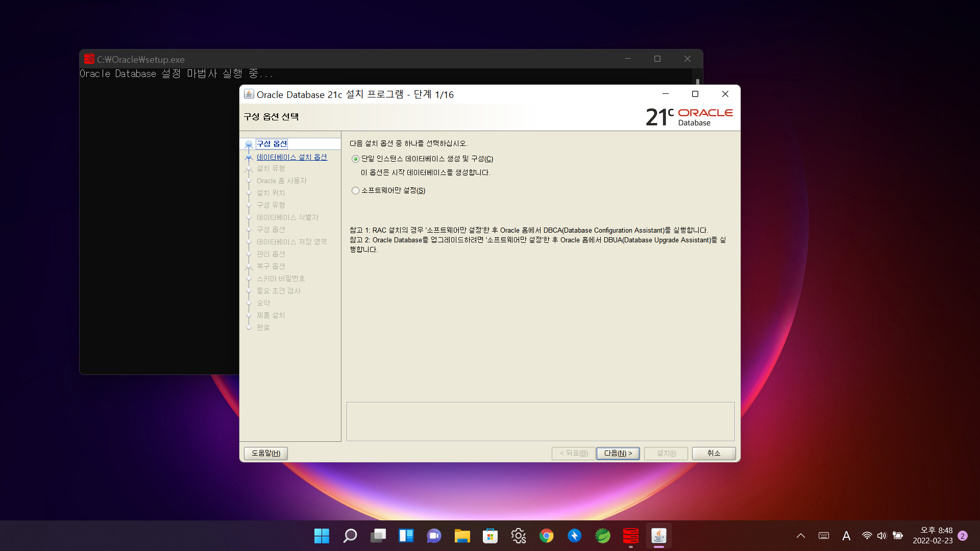980x551 pixels.
Task: Expand the hidden system tray icons chevron
Action: pyautogui.click(x=800, y=536)
